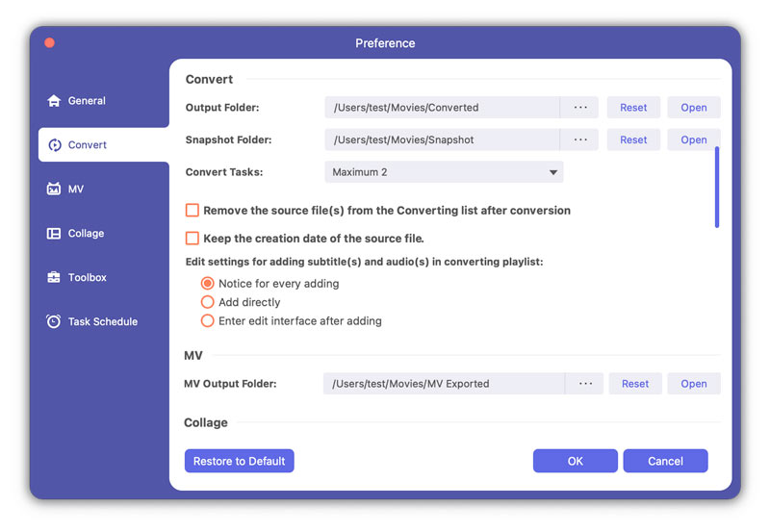Browse MV Output Folder with ellipsis button
Screen dimensions: 770x532
click(584, 384)
